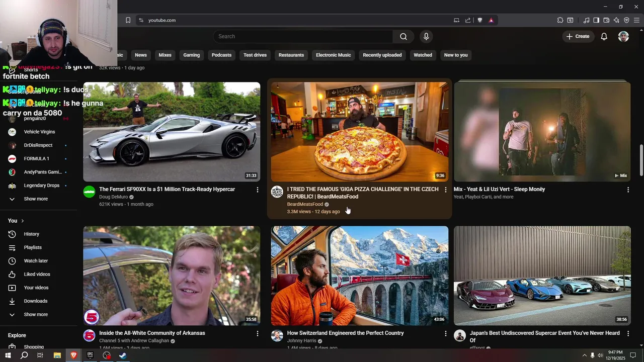Open Brave playlist music note icon

tap(586, 20)
